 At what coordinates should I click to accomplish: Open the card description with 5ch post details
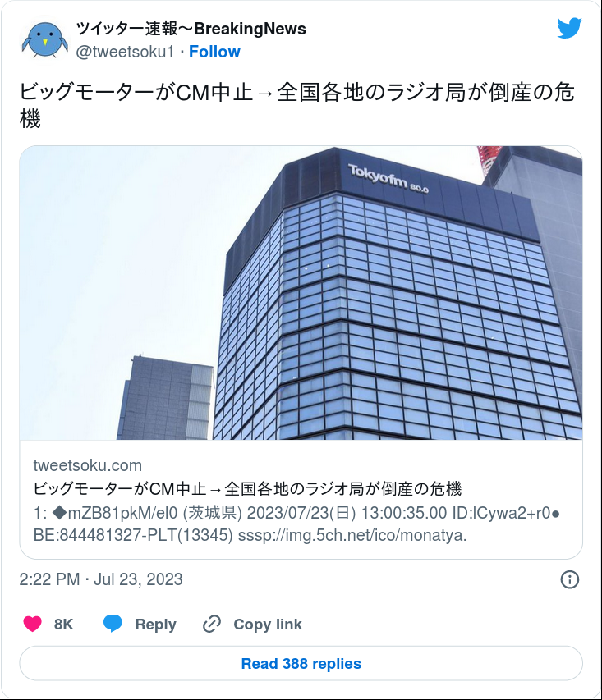(x=296, y=524)
